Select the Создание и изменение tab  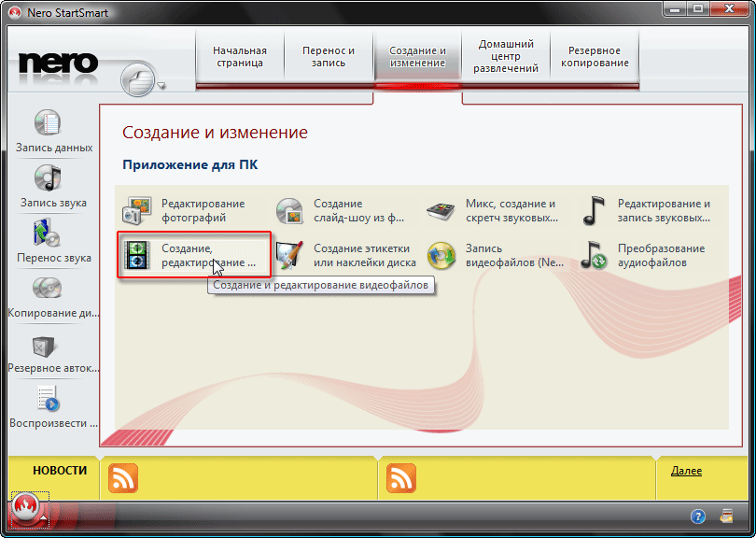(x=417, y=57)
